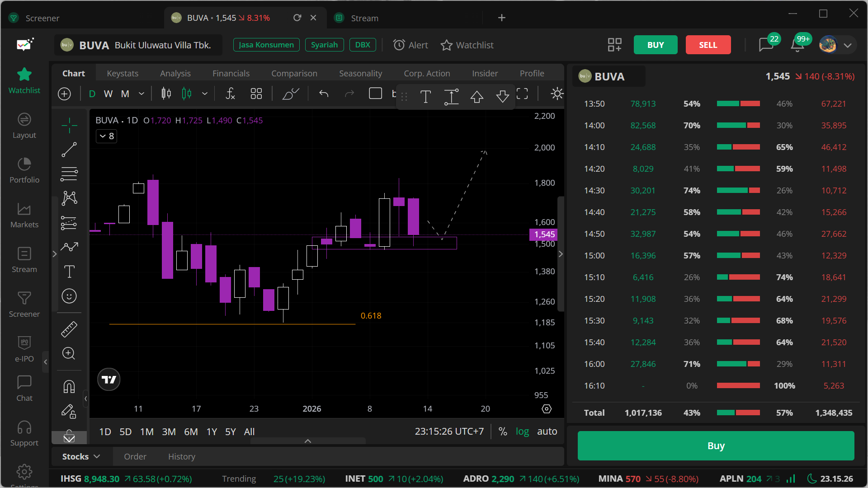The image size is (868, 488).
Task: Expand the timeframe interval dropdown arrow
Action: (x=142, y=94)
